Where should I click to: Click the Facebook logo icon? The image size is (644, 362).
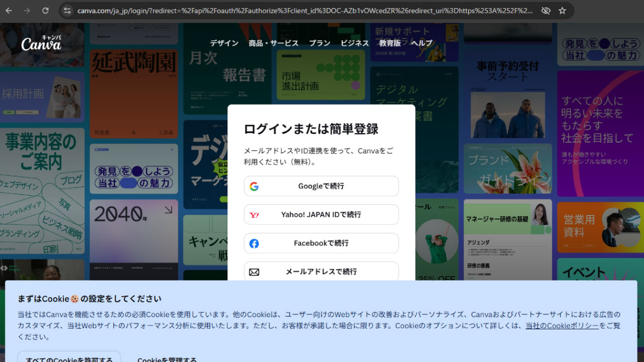(x=254, y=243)
